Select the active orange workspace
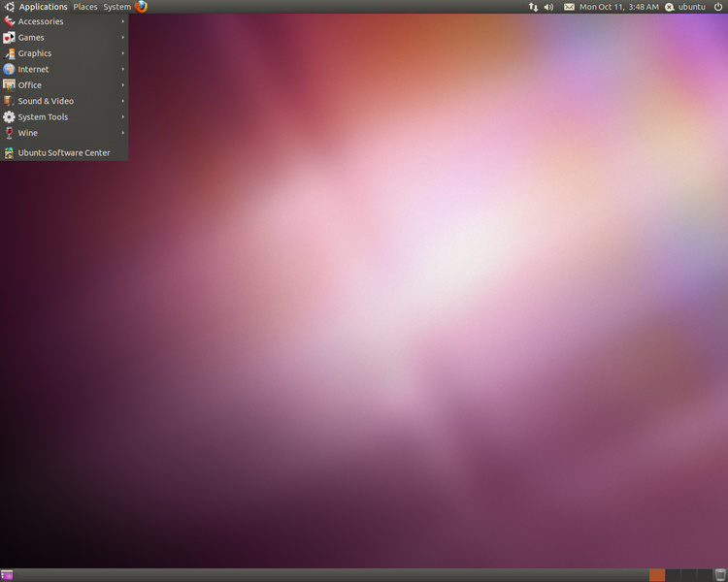The image size is (728, 582). pyautogui.click(x=657, y=575)
